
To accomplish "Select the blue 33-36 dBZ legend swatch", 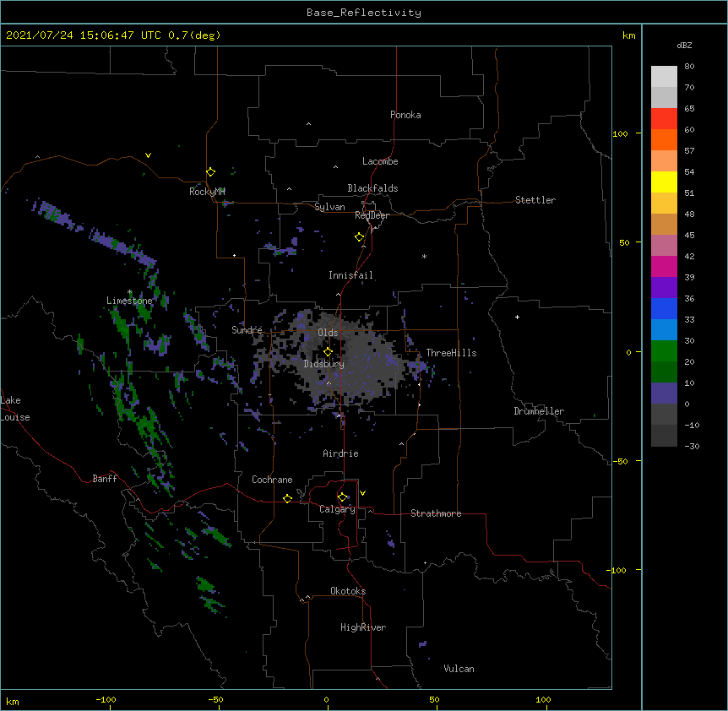I will [x=664, y=308].
